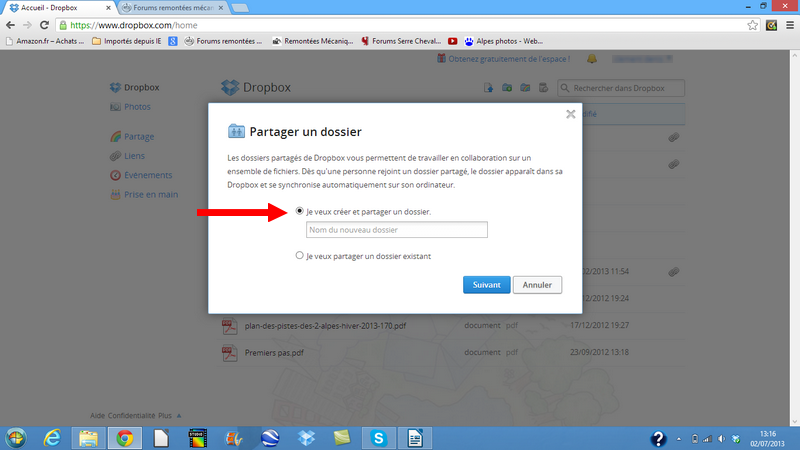Close the 'Partager un dossier' dialog
Viewport: 800px width, 450px height.
570,114
